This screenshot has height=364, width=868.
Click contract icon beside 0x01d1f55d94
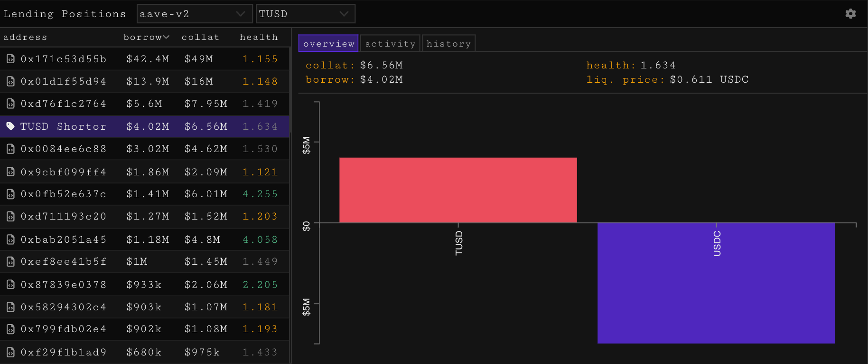[x=10, y=81]
